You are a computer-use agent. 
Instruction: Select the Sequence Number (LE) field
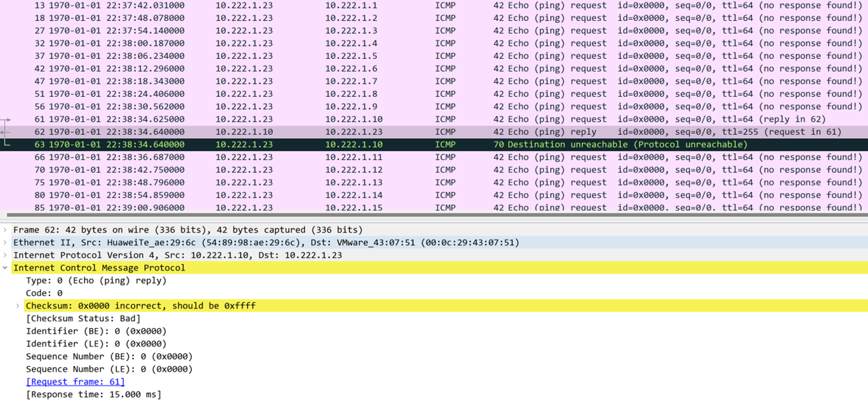tap(109, 369)
